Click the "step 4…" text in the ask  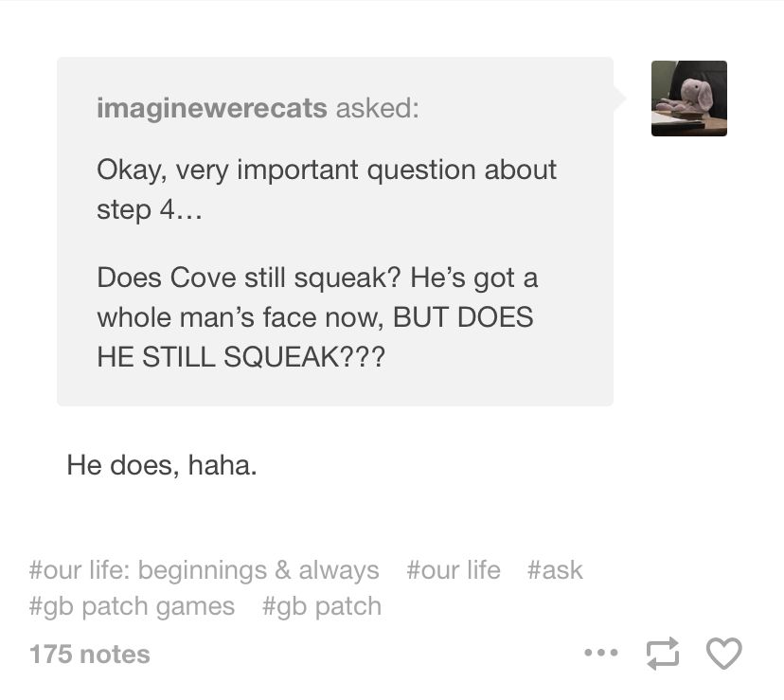coord(150,209)
